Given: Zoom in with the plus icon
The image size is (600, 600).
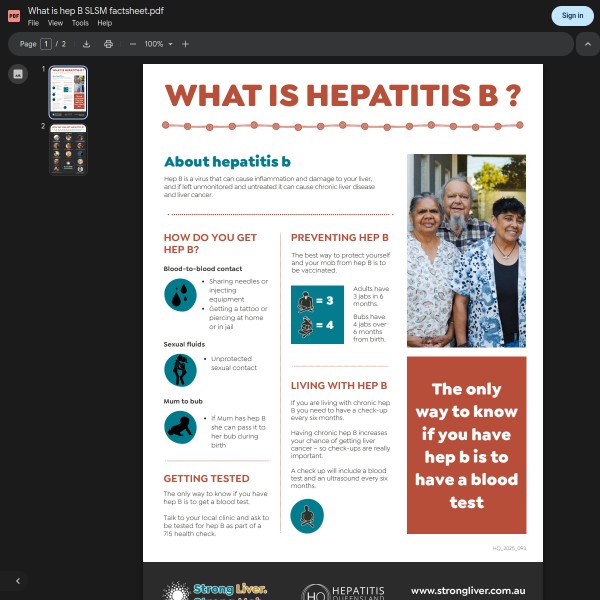Looking at the screenshot, I should (185, 44).
